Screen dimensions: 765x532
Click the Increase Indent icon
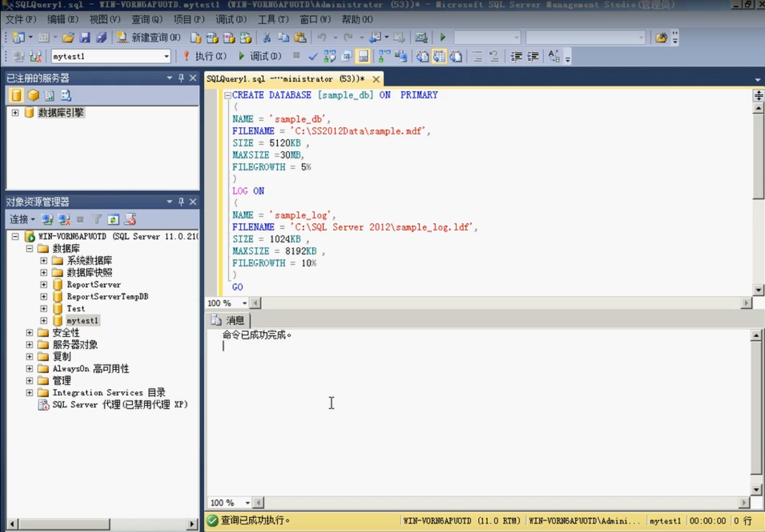533,57
